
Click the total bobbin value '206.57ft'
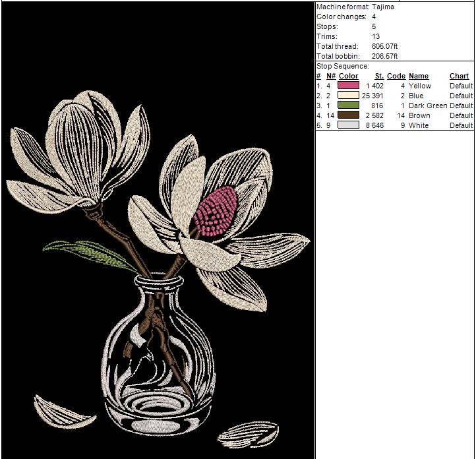(384, 56)
